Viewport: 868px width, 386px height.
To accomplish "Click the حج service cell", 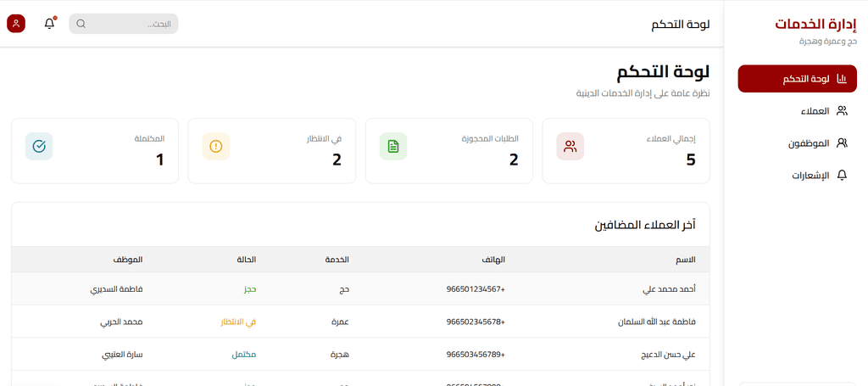I will (x=344, y=289).
